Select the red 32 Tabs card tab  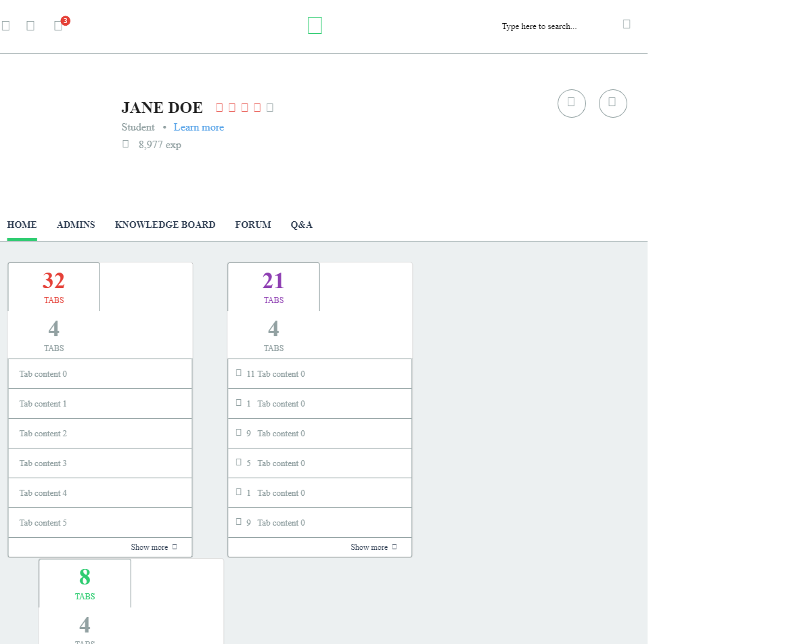click(54, 287)
